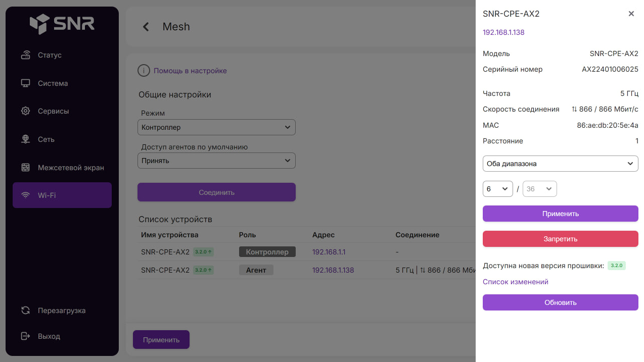
Task: Select Перезагрузка in the sidebar
Action: [61, 311]
